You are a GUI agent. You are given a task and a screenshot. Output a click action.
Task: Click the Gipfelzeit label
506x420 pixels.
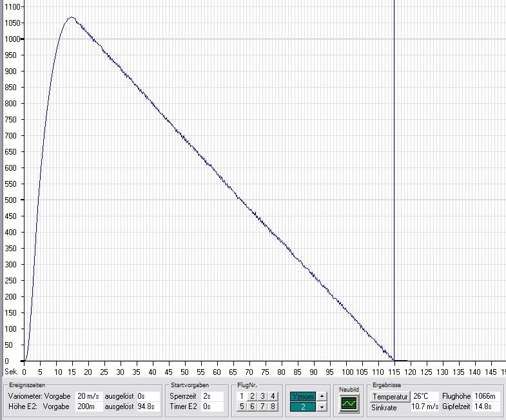pyautogui.click(x=456, y=406)
